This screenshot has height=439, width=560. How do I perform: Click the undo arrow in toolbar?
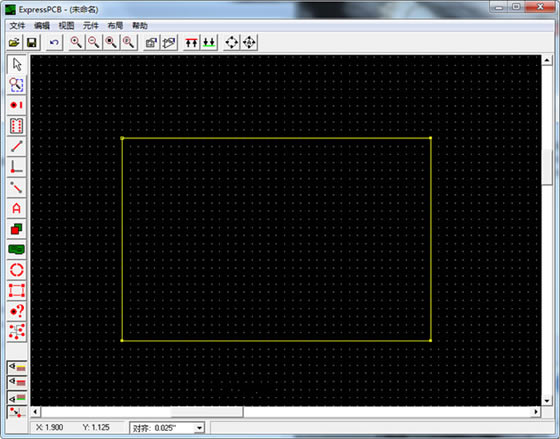coord(54,43)
